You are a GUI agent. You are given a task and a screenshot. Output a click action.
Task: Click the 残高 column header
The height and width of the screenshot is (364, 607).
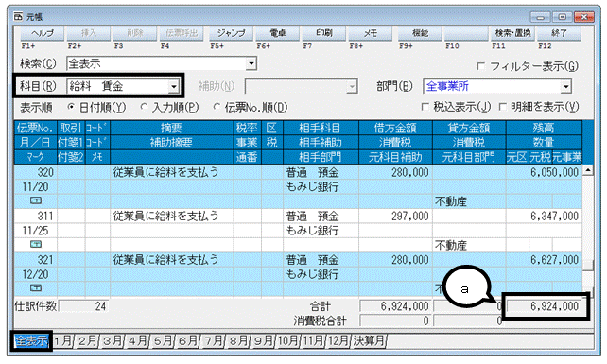tap(544, 128)
